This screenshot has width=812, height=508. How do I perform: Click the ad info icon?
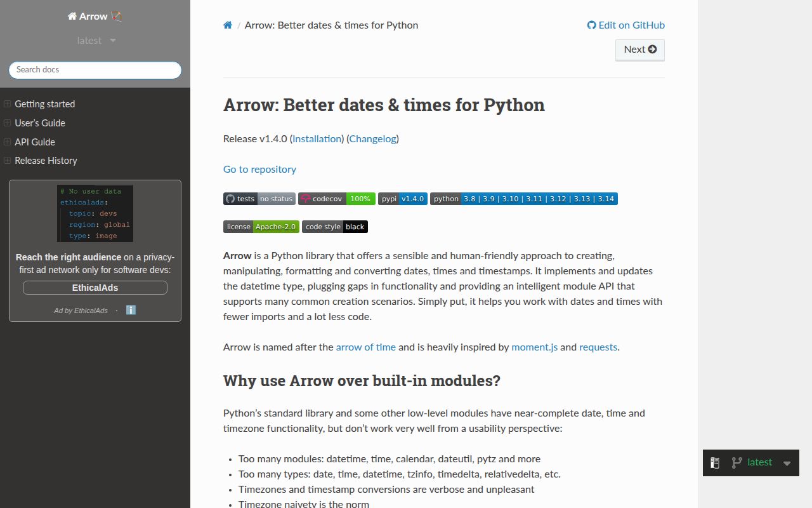131,310
